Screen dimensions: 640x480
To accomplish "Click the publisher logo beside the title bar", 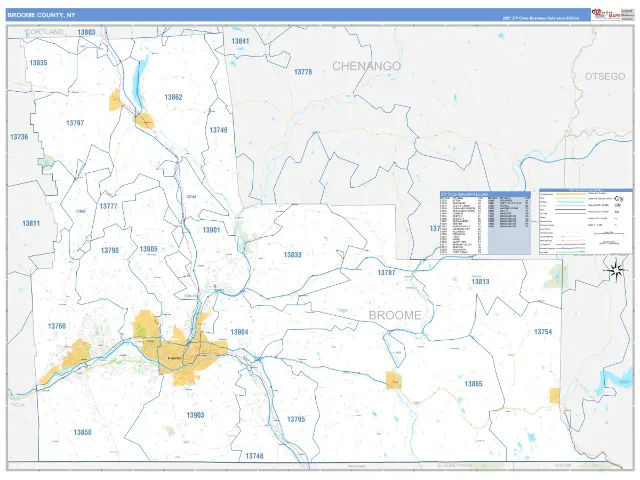I will [x=606, y=15].
